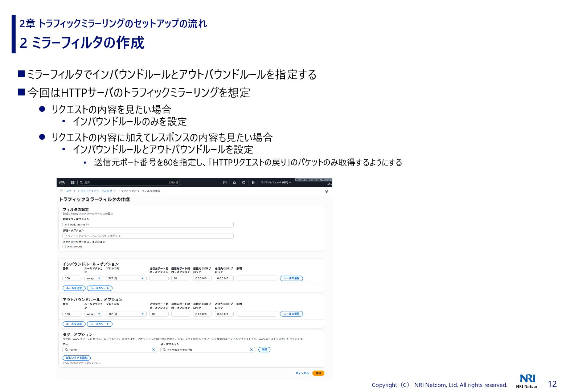Open the AWS services grid menu
This screenshot has height=392, width=566.
click(73, 182)
